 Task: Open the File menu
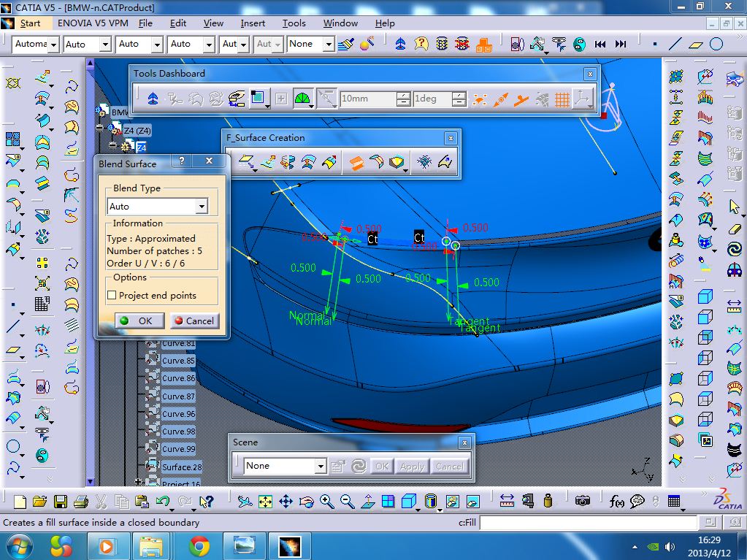145,23
